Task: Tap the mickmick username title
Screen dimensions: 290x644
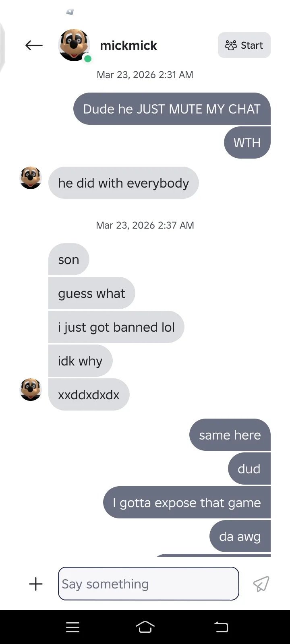Action: pyautogui.click(x=128, y=45)
